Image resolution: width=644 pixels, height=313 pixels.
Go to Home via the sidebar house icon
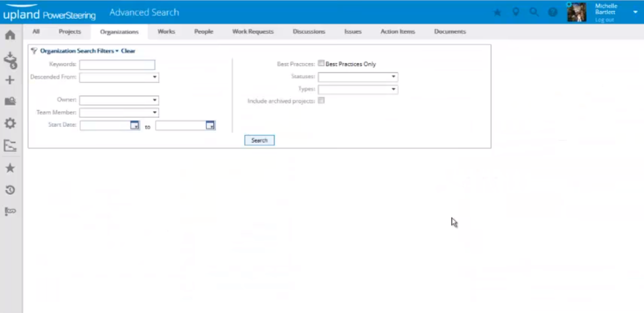pyautogui.click(x=10, y=35)
